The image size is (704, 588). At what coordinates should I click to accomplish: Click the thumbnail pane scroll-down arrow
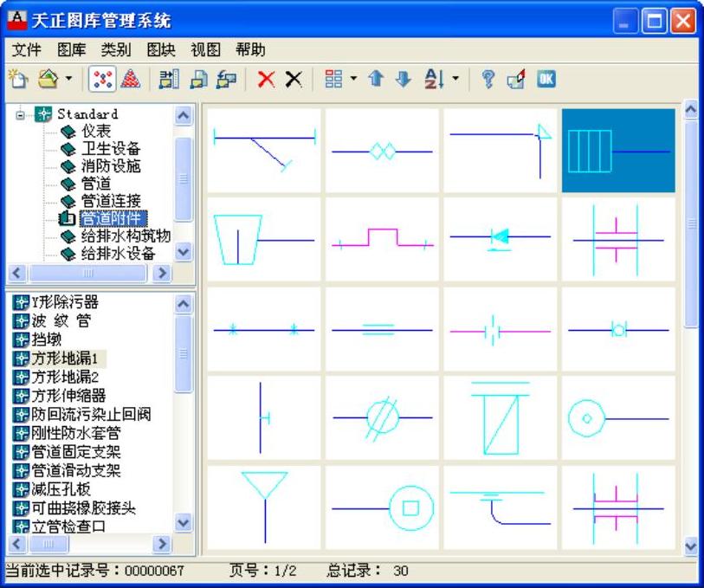click(690, 546)
